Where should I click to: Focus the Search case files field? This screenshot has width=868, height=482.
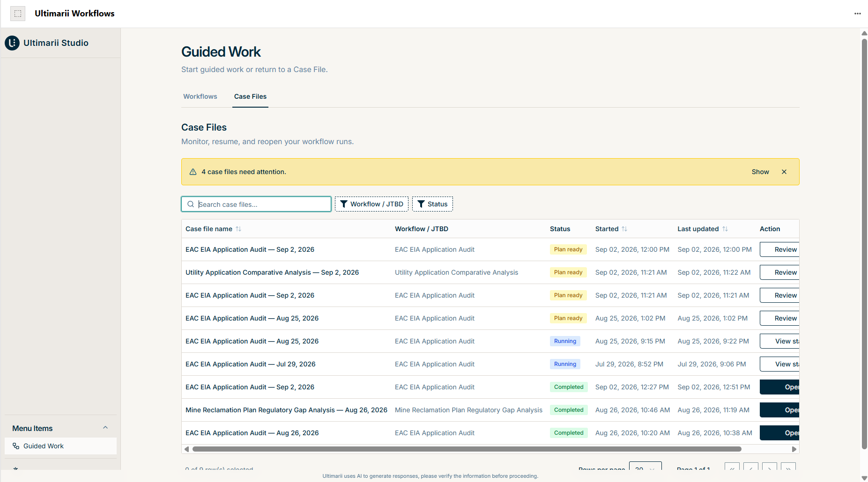click(x=256, y=204)
